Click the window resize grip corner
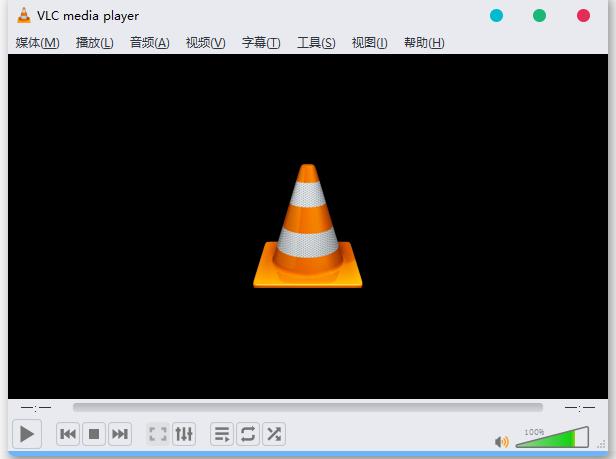This screenshot has height=459, width=616. click(x=601, y=444)
